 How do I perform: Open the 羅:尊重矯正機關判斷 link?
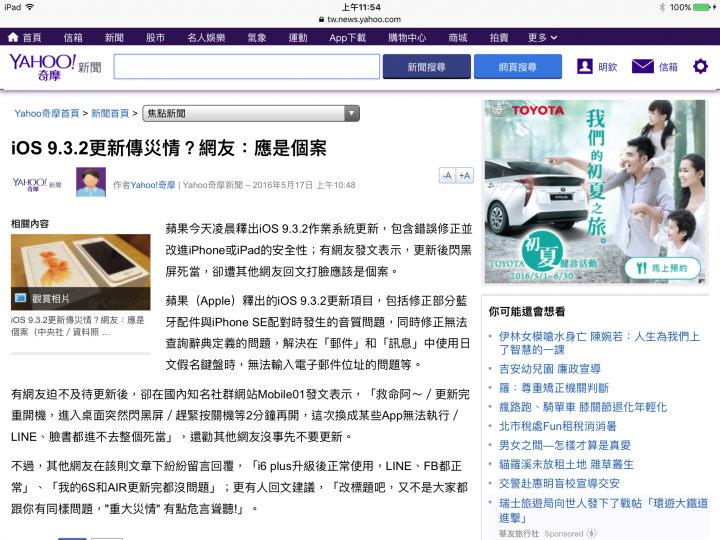554,388
